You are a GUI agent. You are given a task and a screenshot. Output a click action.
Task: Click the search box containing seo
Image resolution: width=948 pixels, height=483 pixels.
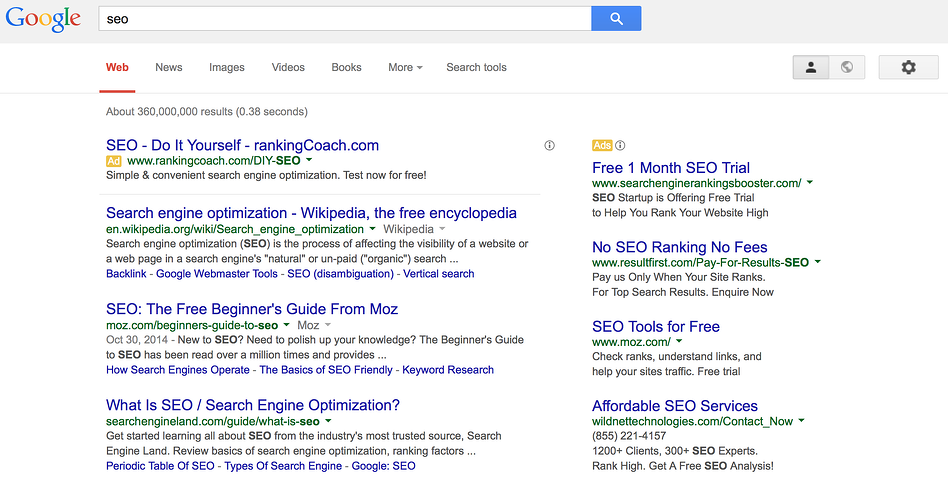coord(345,19)
